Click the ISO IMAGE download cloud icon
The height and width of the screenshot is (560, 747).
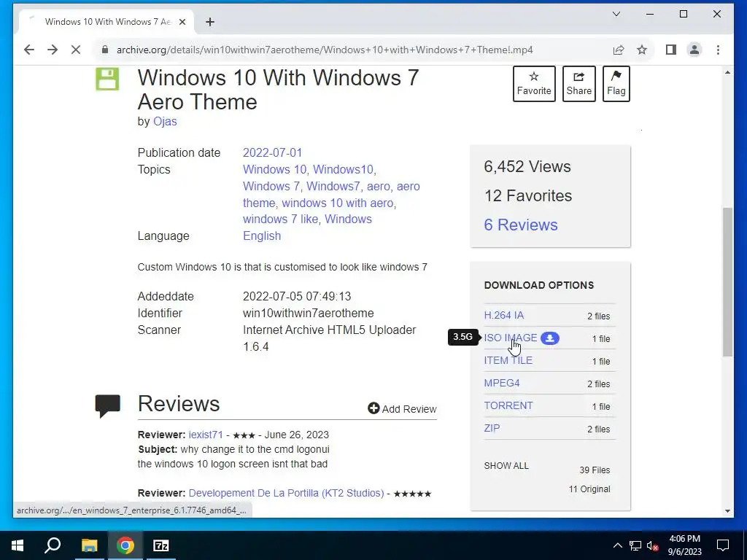click(x=550, y=338)
